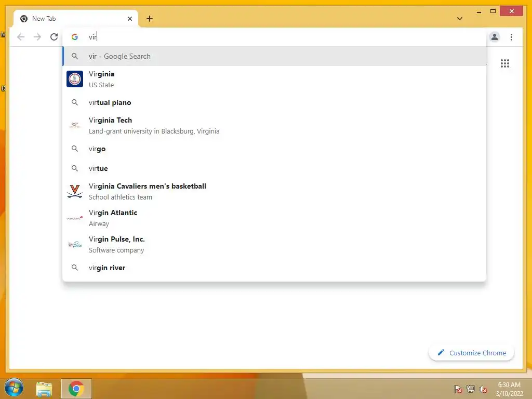532x399 pixels.
Task: Click the browser Back arrow
Action: coord(21,37)
